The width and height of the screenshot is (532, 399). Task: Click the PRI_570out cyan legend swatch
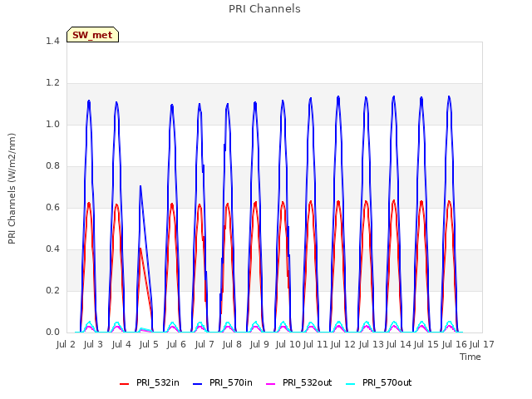351,384
